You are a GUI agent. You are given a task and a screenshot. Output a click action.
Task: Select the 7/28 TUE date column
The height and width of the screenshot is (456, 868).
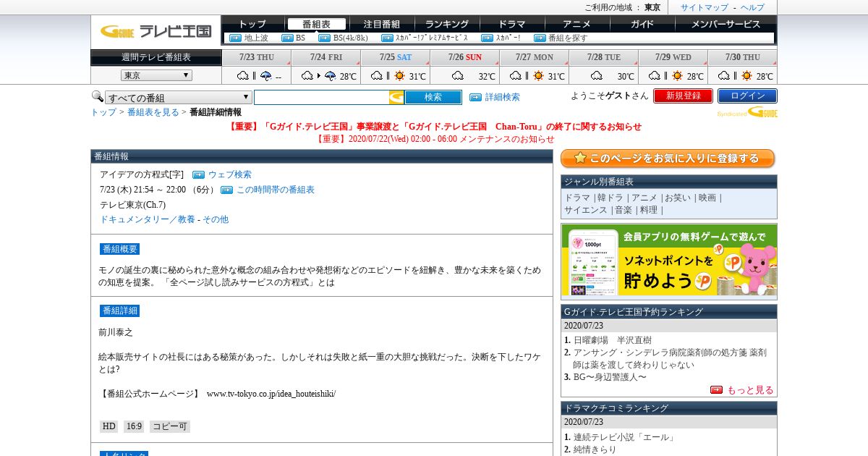pos(603,57)
